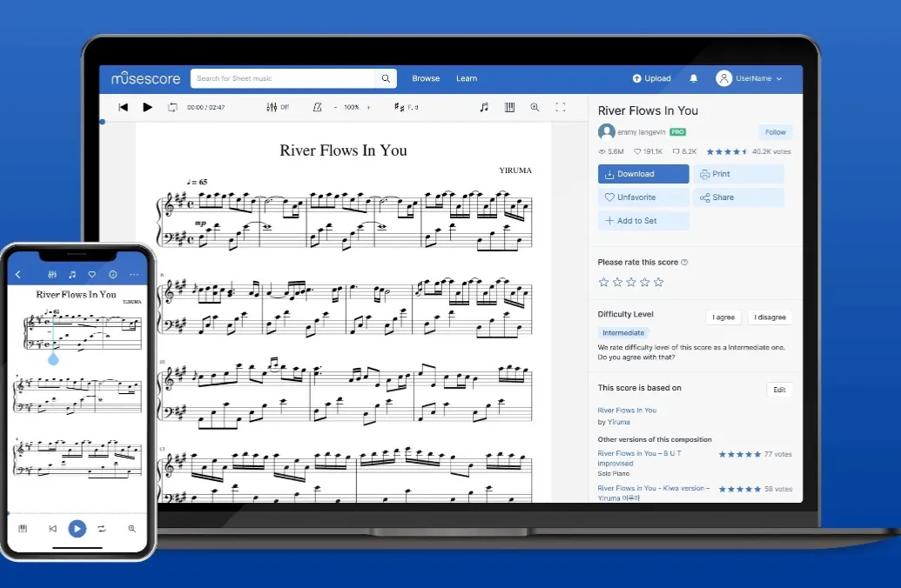901x588 pixels.
Task: Click Edit next to score basis
Action: click(x=780, y=390)
